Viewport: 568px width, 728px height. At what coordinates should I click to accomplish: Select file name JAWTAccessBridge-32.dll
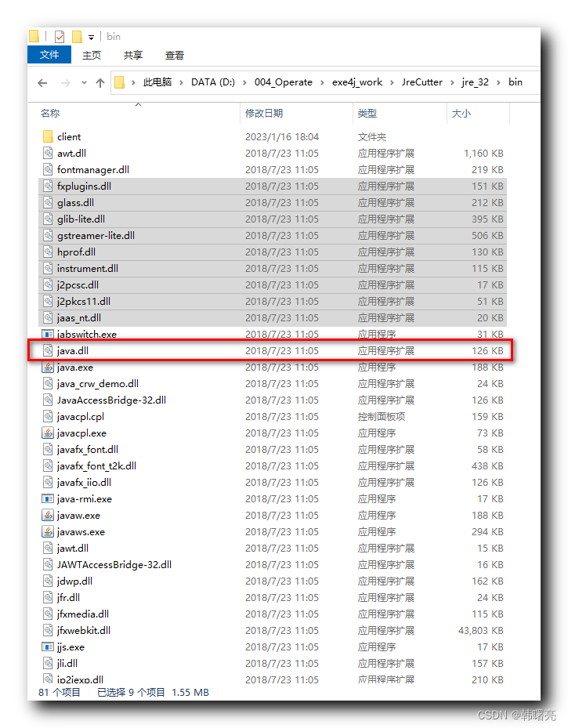114,564
